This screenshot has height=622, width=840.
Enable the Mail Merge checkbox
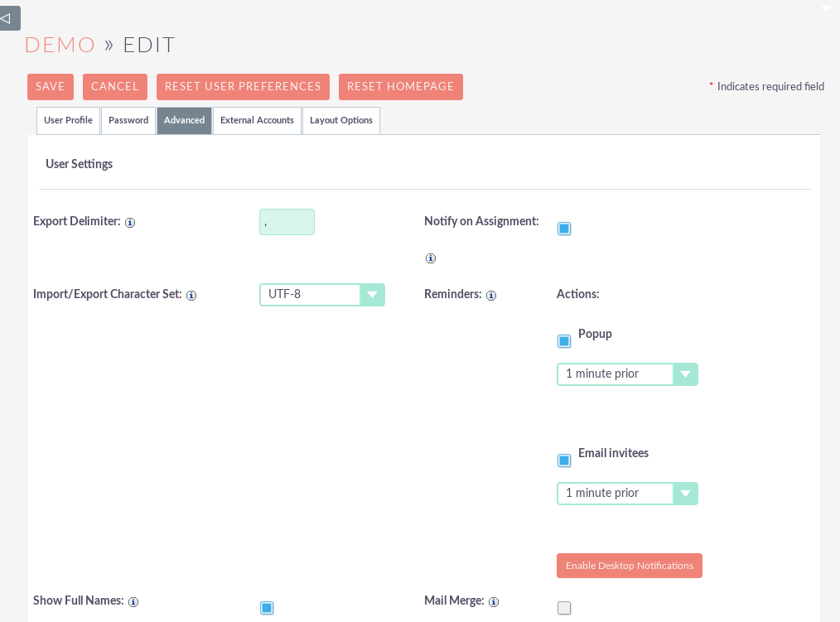564,608
